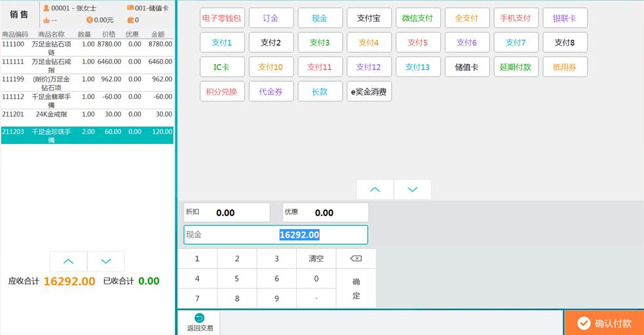This screenshot has width=644, height=335.
Task: Tap keypad digit 0
Action: tap(316, 279)
